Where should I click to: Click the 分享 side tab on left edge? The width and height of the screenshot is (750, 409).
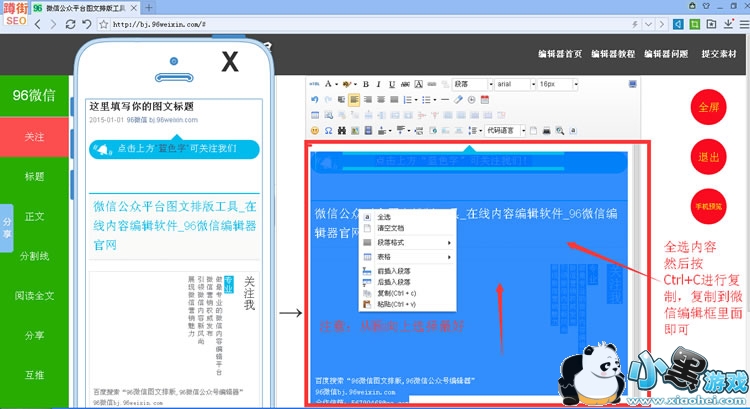tap(7, 228)
